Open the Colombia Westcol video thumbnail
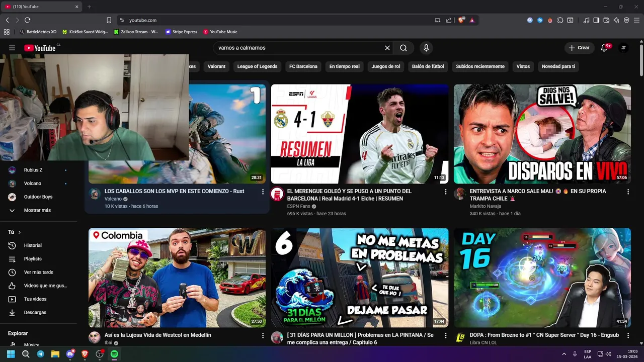The image size is (644, 362). [x=177, y=278]
